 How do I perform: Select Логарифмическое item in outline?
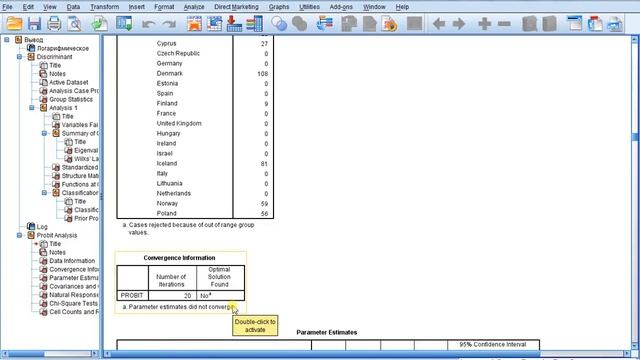pos(62,48)
